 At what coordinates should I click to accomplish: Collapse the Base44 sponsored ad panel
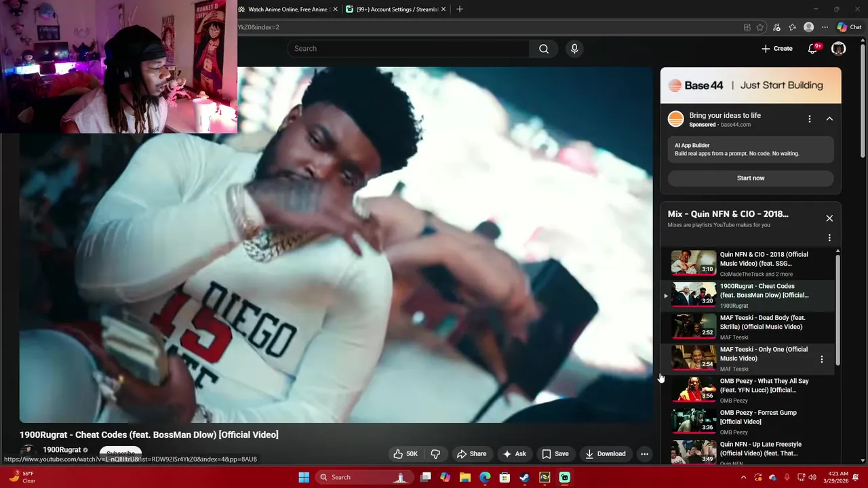[x=829, y=119]
